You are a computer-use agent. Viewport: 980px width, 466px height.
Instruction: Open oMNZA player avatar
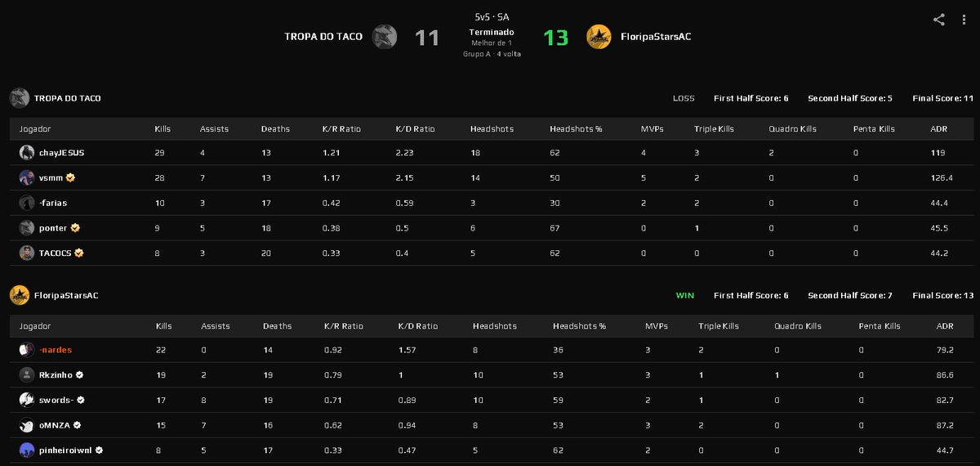(27, 426)
